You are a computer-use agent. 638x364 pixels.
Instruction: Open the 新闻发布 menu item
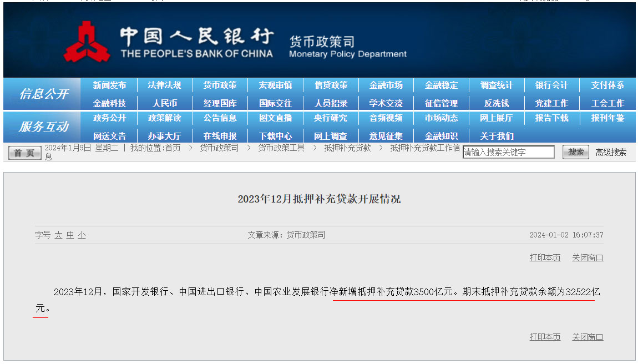109,85
